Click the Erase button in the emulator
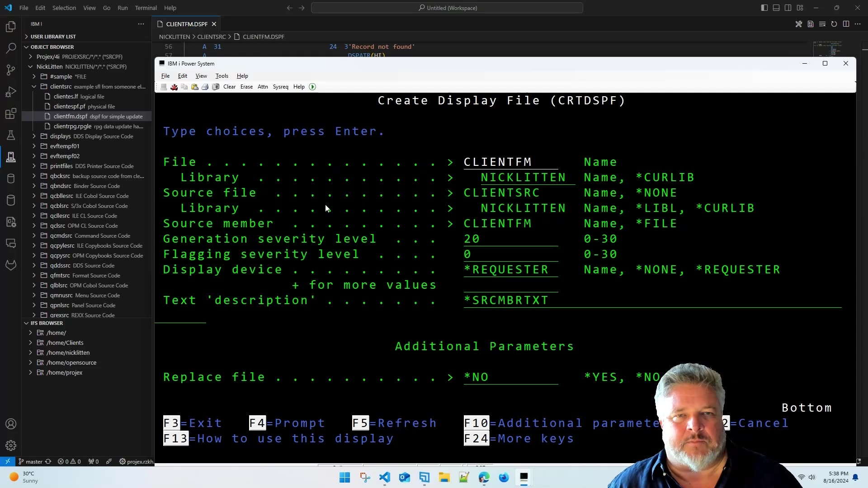 coord(246,87)
